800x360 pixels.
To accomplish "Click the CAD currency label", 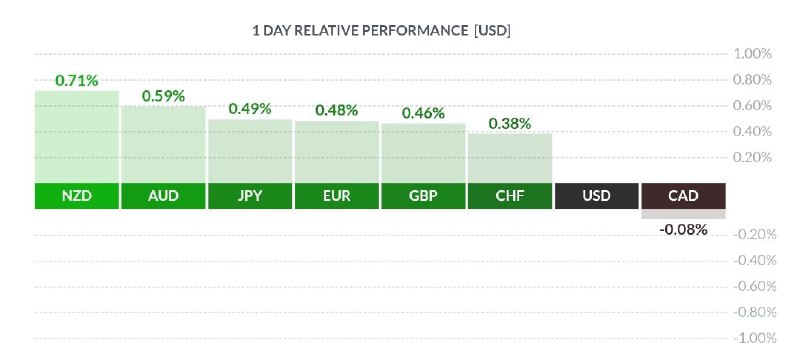I will pos(683,196).
